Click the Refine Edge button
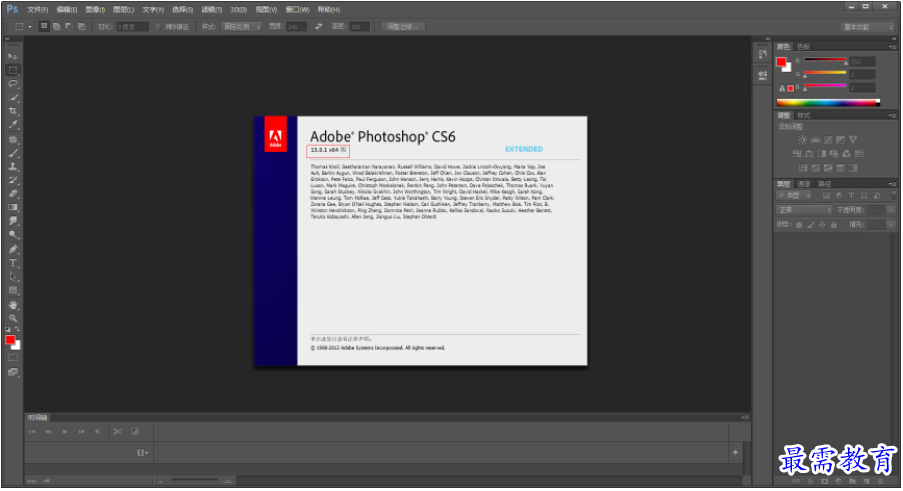Screen dimensions: 903x491 (403, 26)
